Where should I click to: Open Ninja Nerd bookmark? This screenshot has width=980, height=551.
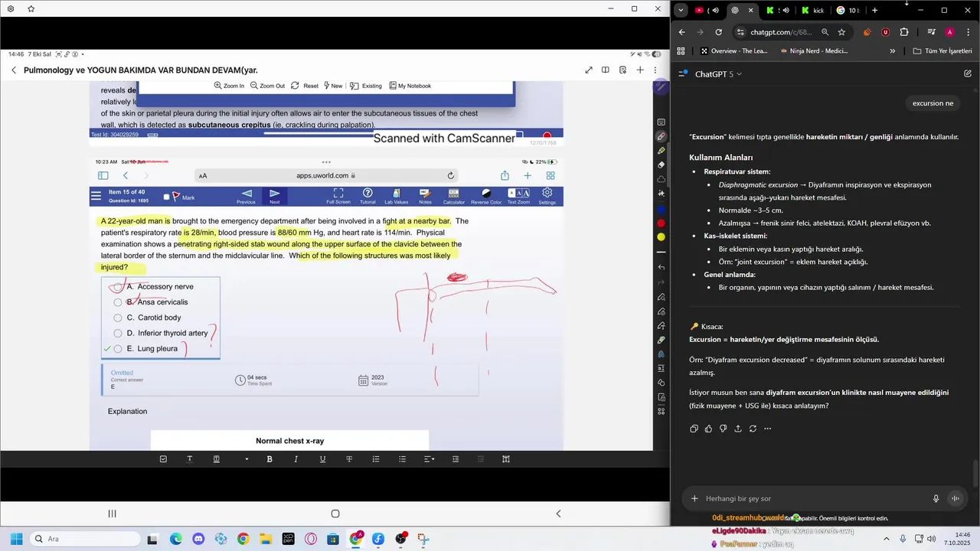(x=813, y=51)
